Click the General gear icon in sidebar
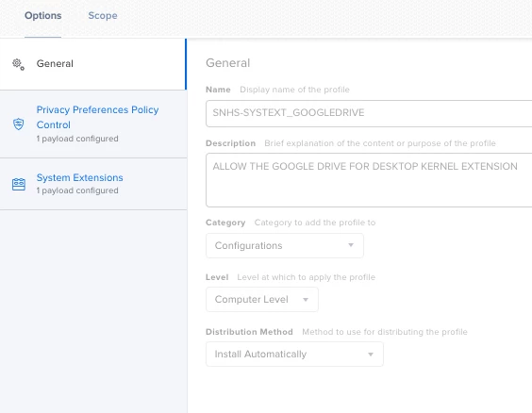Viewport: 532px width, 413px height. (18, 64)
